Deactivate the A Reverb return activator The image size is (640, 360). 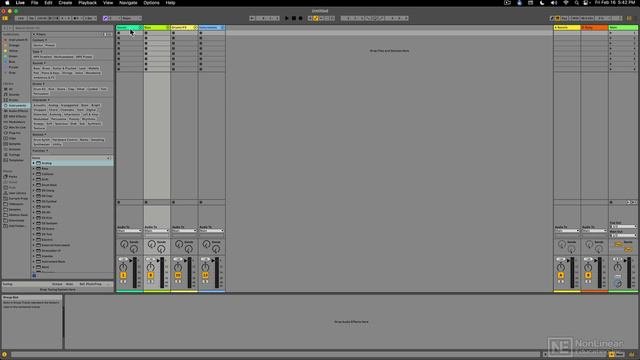pos(561,276)
